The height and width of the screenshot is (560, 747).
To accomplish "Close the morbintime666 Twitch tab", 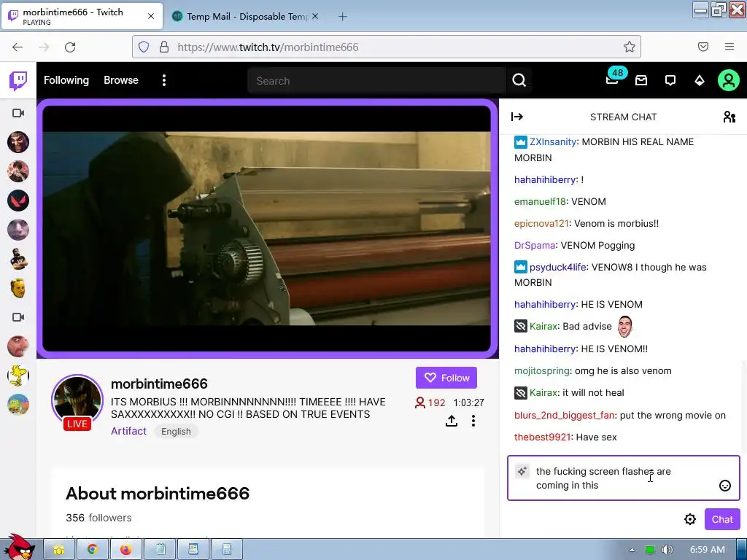I will coord(151,16).
